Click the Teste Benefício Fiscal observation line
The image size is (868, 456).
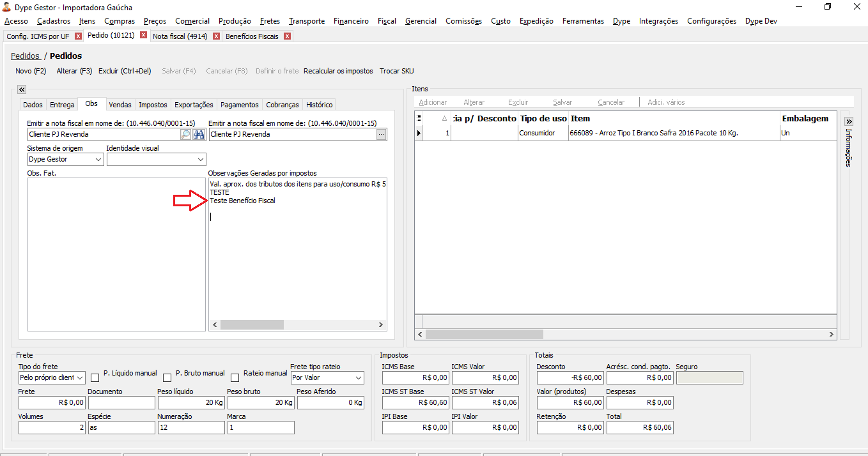(x=242, y=201)
